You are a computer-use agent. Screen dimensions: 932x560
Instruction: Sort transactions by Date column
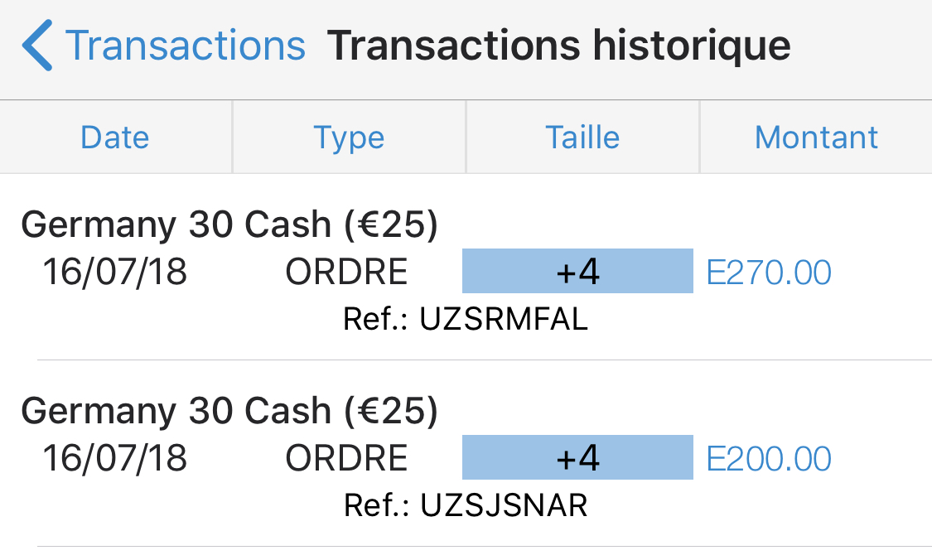pyautogui.click(x=115, y=138)
